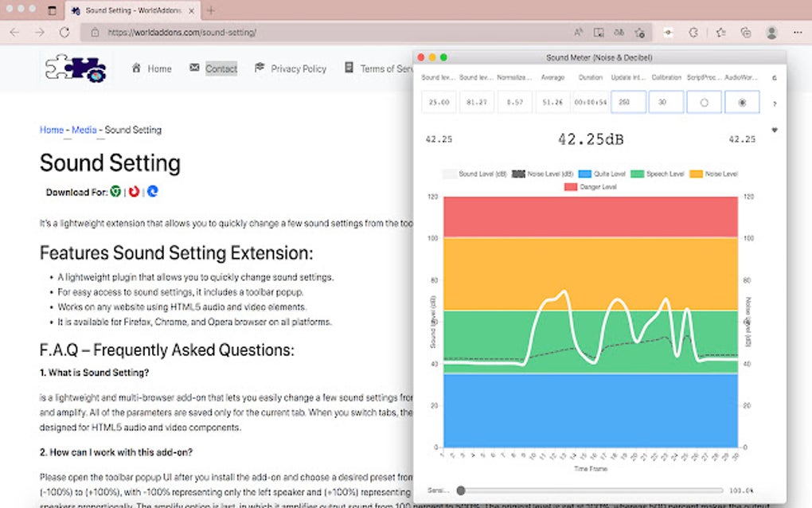This screenshot has height=508, width=812.
Task: Adjust the Sensitivity slider at the bottom
Action: coord(460,491)
